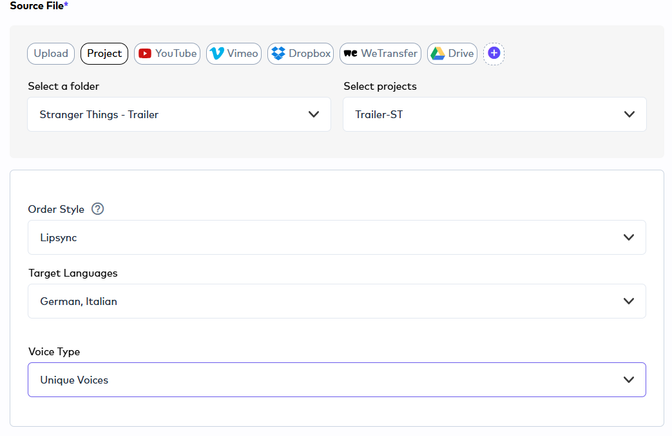Click chevron in Lipsync field
Viewport: 672px width, 436px height.
coord(629,238)
